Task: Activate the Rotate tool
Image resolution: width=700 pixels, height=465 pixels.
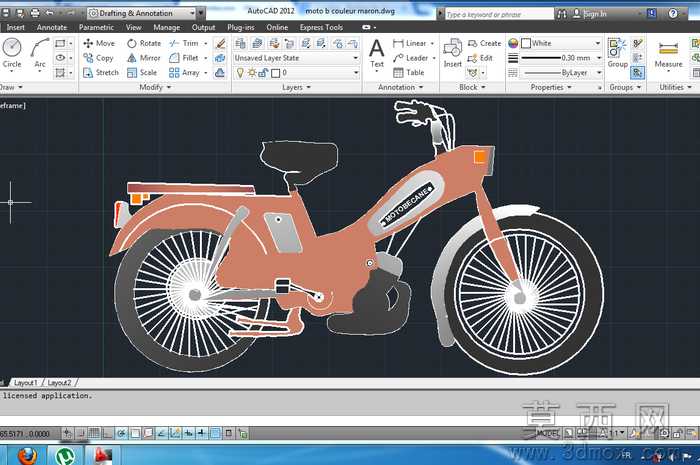Action: (x=144, y=43)
